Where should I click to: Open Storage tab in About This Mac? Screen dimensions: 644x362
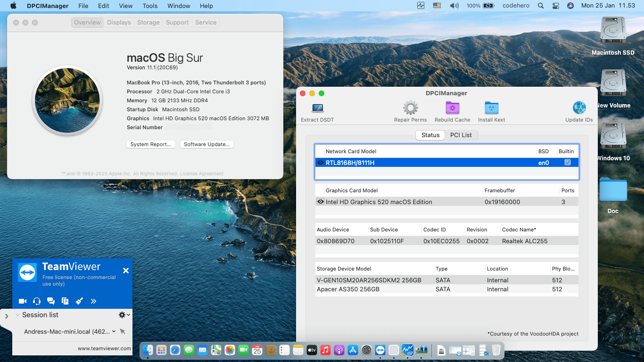click(x=148, y=22)
